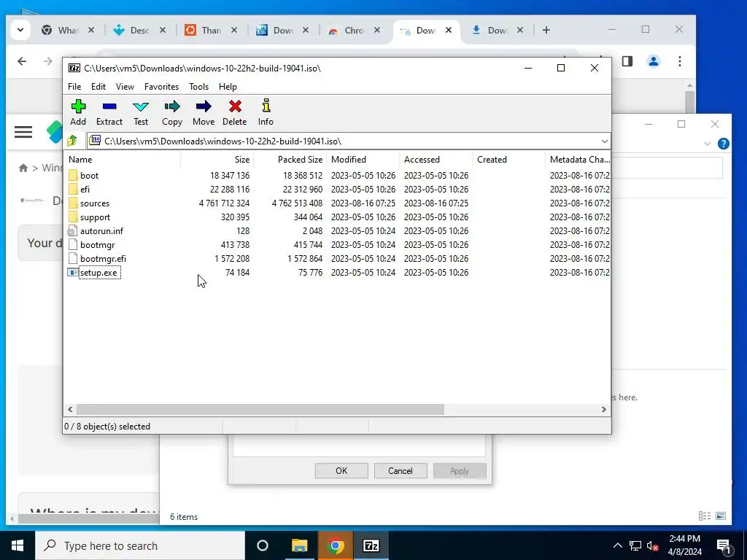Open the Help menu

228,87
